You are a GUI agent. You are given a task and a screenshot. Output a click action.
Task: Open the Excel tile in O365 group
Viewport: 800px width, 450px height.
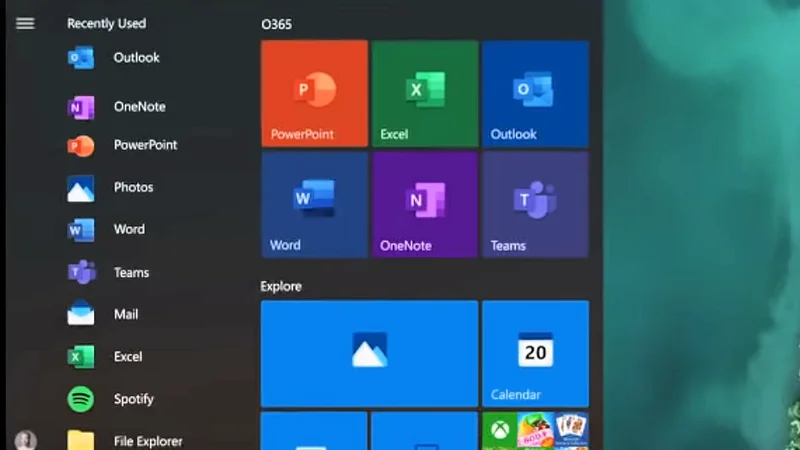coord(425,94)
